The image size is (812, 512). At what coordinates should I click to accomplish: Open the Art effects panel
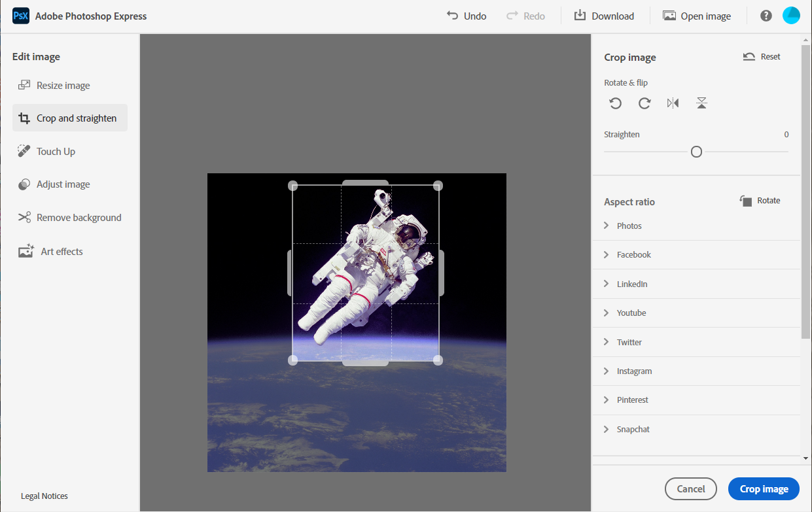[58, 251]
